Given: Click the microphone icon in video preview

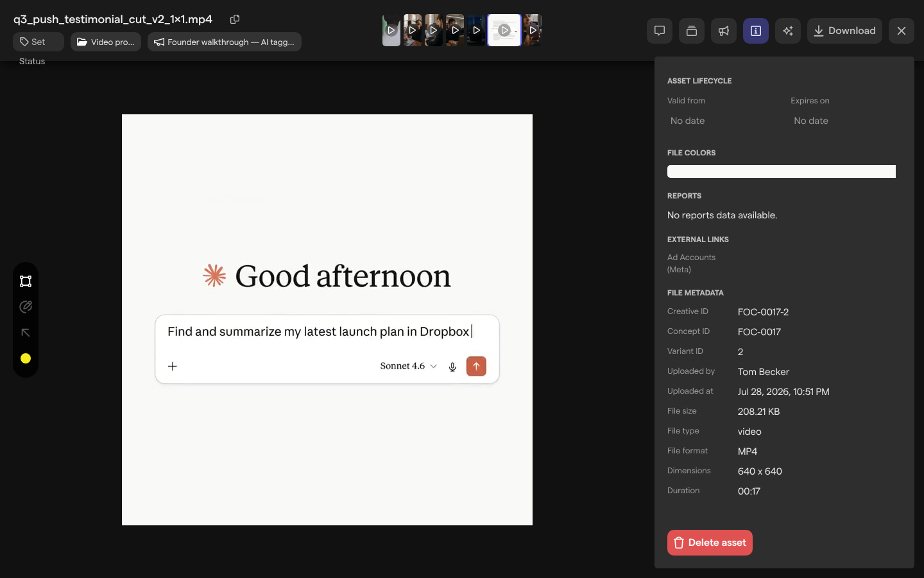Looking at the screenshot, I should pyautogui.click(x=452, y=367).
